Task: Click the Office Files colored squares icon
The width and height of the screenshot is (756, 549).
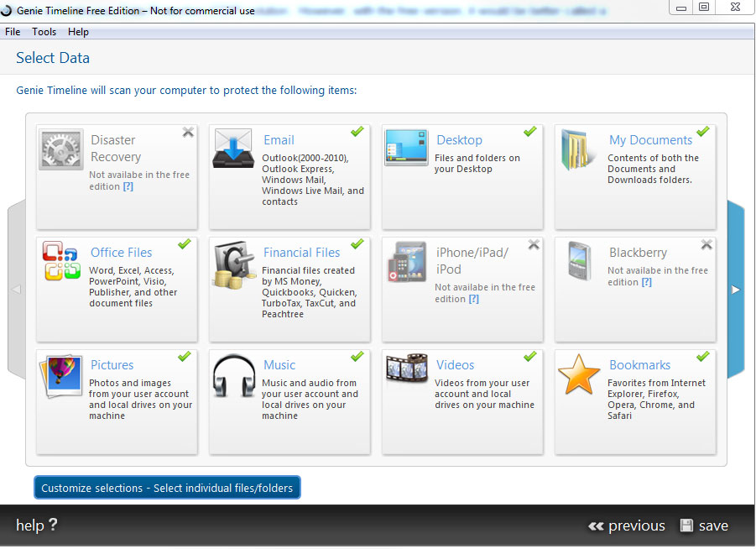Action: tap(61, 260)
